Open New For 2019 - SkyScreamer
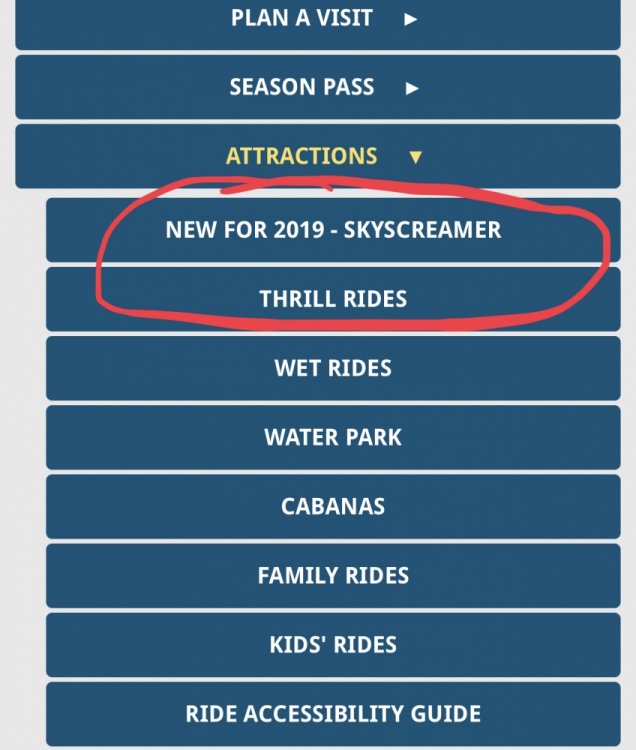Image resolution: width=636 pixels, height=750 pixels. pyautogui.click(x=333, y=230)
